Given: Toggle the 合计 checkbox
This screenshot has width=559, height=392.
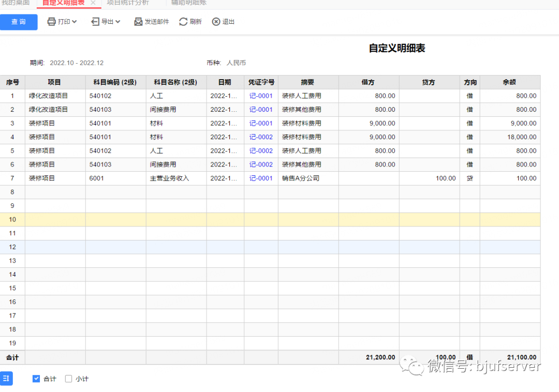Looking at the screenshot, I should click(x=36, y=379).
